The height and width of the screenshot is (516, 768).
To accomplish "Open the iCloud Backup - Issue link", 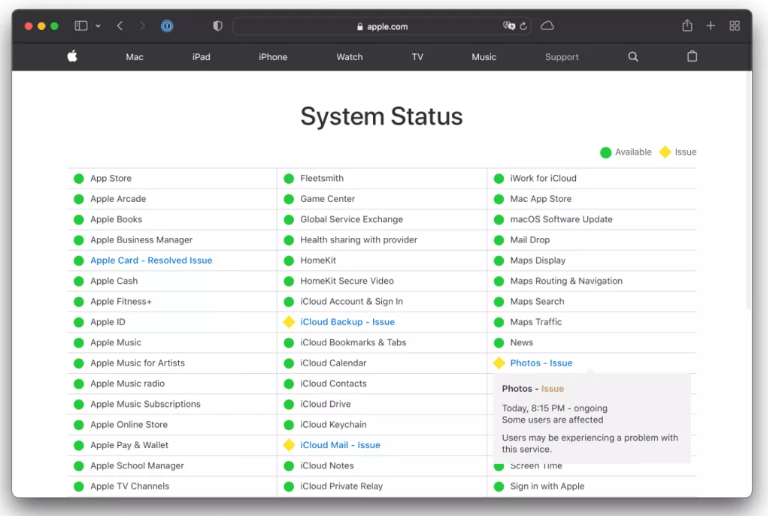I will click(x=347, y=322).
